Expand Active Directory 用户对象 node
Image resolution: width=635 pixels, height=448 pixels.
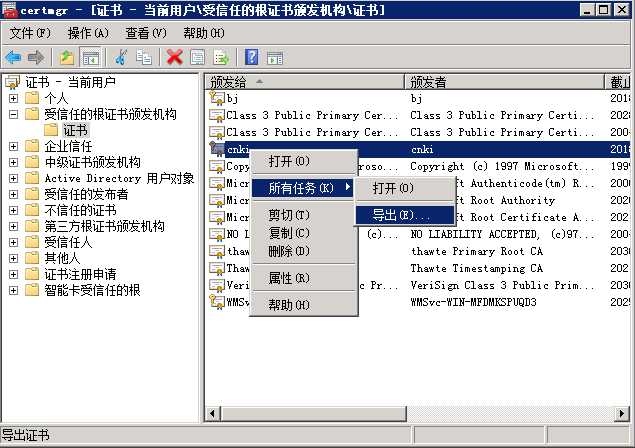[x=13, y=179]
